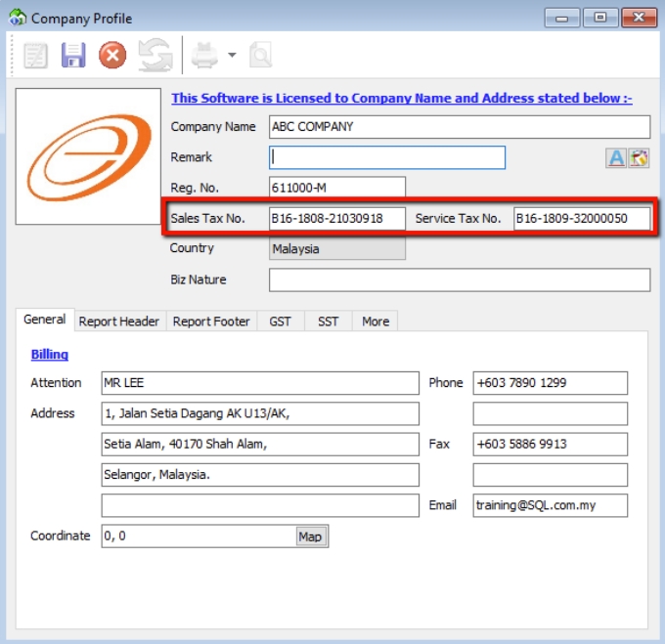Click the red Cancel icon in toolbar
This screenshot has width=665, height=644.
(x=112, y=55)
